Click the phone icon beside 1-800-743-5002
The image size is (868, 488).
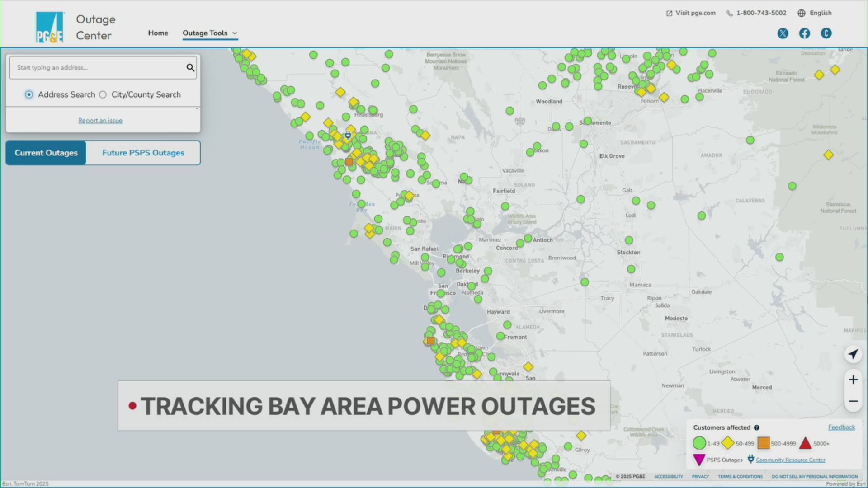pos(729,13)
